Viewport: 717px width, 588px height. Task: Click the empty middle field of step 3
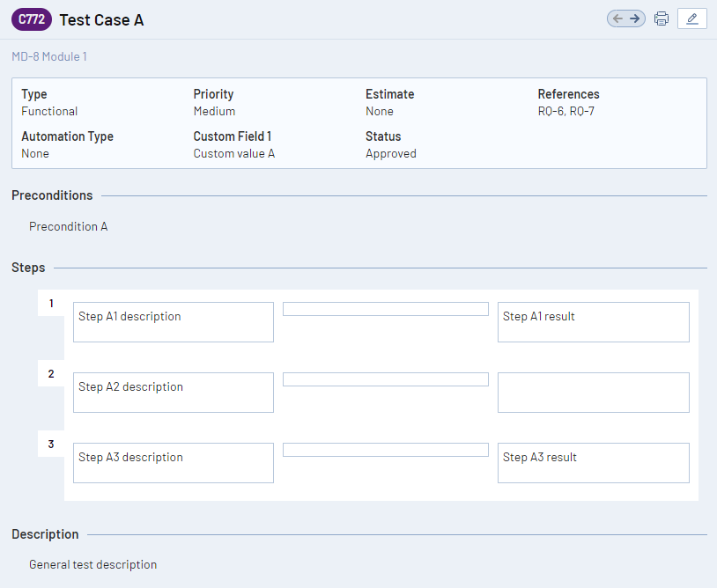point(385,450)
